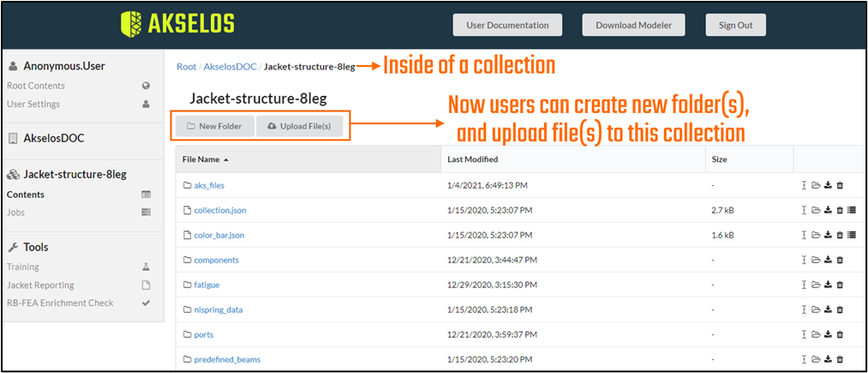Delete color_bar.json with its trash icon
Image resolution: width=868 pixels, height=373 pixels.
click(x=840, y=235)
